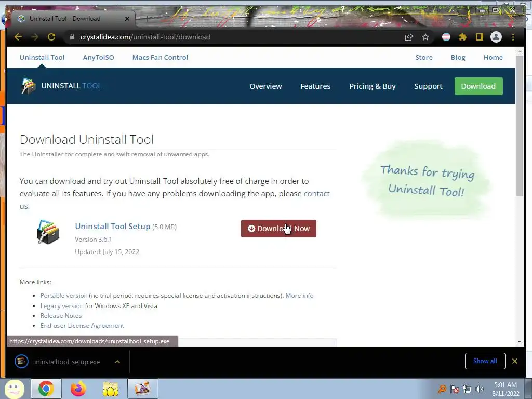Click the scrollbar up arrow
532x399 pixels.
coord(520,51)
